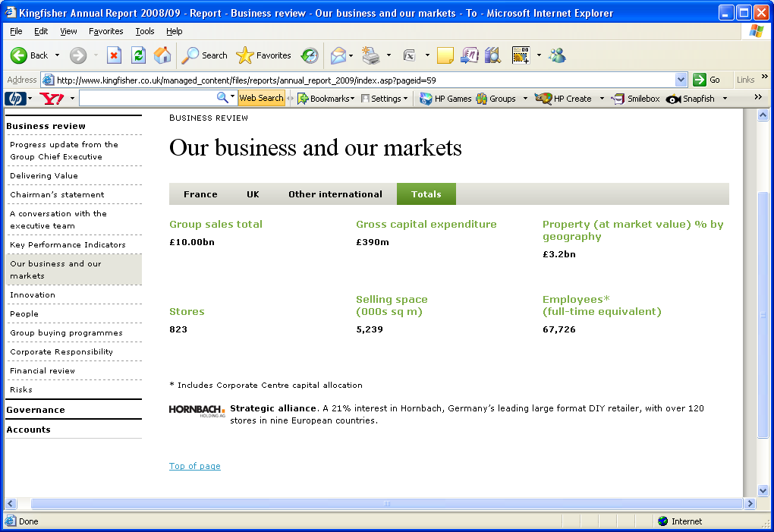Expand the Settings dropdown in the toolbar
This screenshot has width=774, height=532.
click(x=385, y=99)
